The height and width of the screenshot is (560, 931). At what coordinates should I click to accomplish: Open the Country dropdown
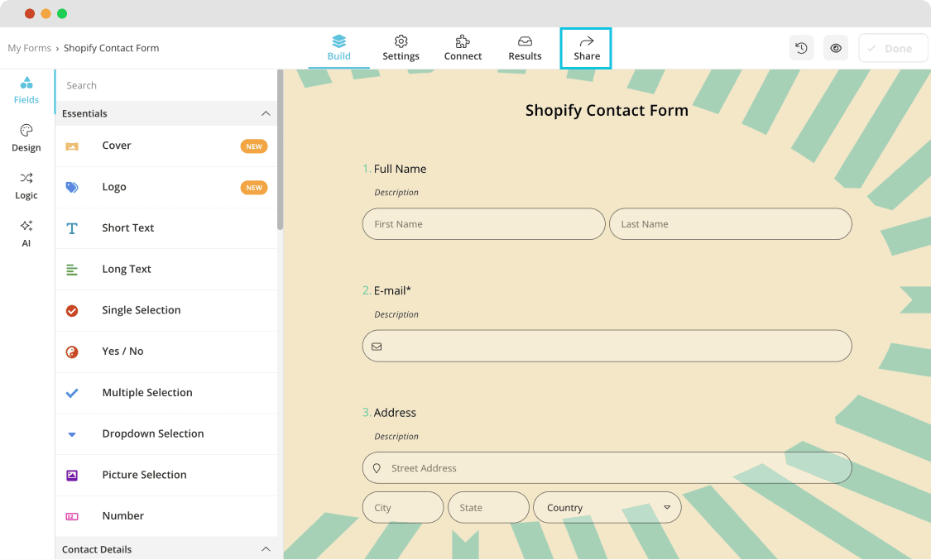click(x=607, y=508)
